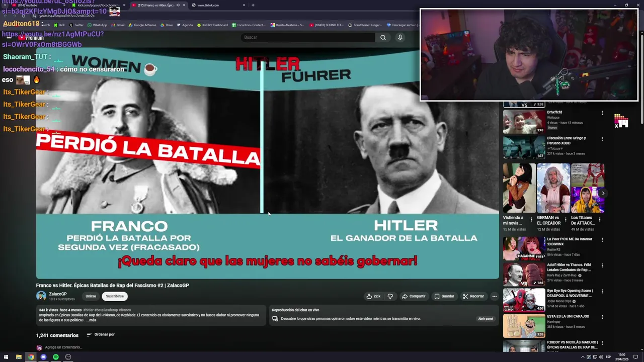Open the Deadpool & Wolverine Bye Bye Bye thumbnail
Viewport: 644px width, 362px height.
pyautogui.click(x=524, y=300)
